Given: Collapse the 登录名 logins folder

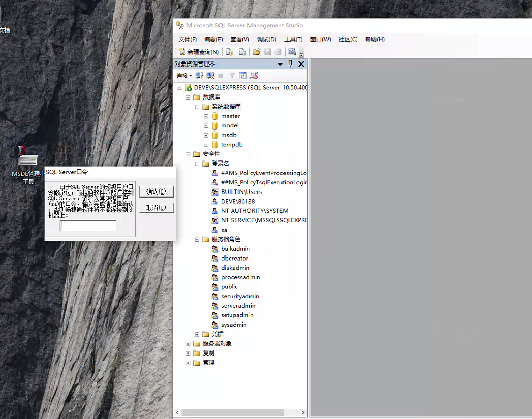Looking at the screenshot, I should pyautogui.click(x=197, y=164).
